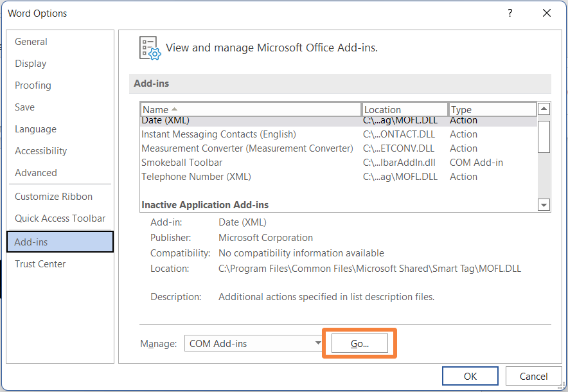Confirm with the OK button

[x=470, y=376]
